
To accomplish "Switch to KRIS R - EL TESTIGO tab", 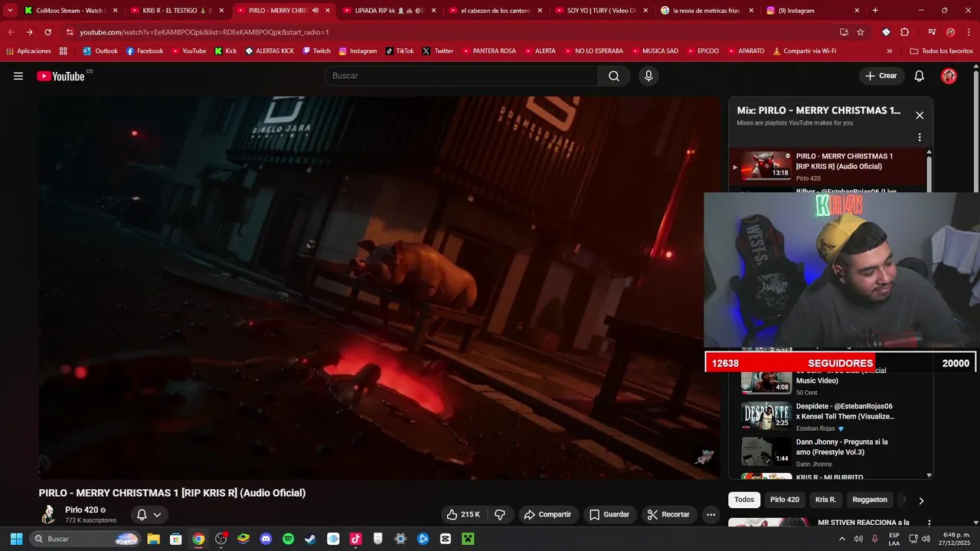I will [178, 11].
